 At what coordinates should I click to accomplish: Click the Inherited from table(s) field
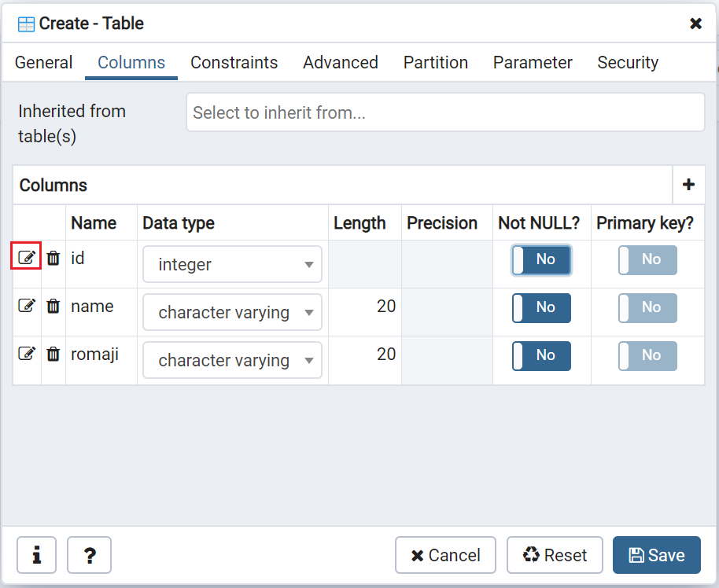444,112
